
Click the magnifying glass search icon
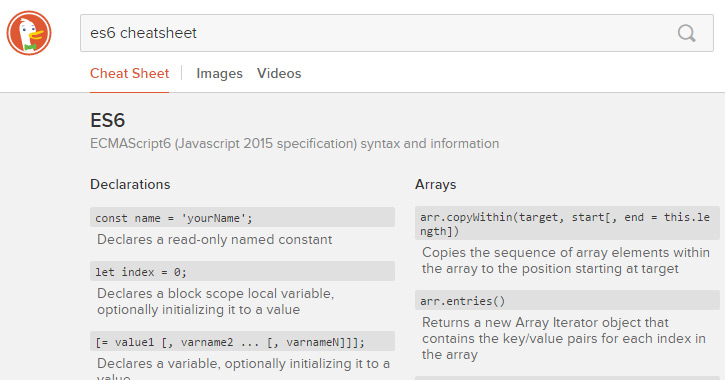click(687, 33)
